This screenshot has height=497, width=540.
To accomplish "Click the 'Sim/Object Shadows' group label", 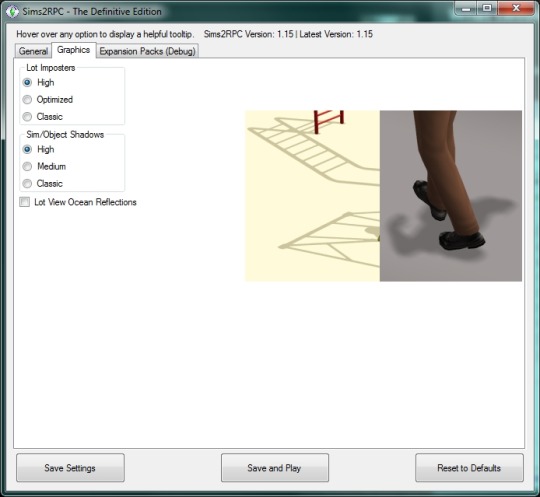I will pos(65,134).
